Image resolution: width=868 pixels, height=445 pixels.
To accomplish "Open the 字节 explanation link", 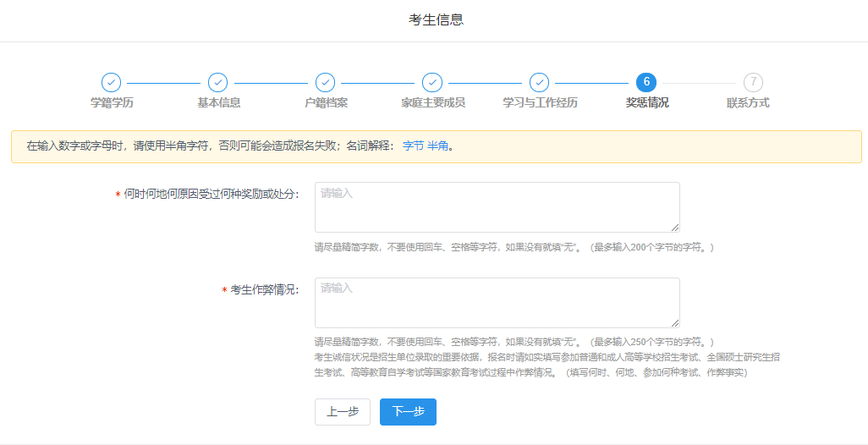I will click(x=413, y=146).
